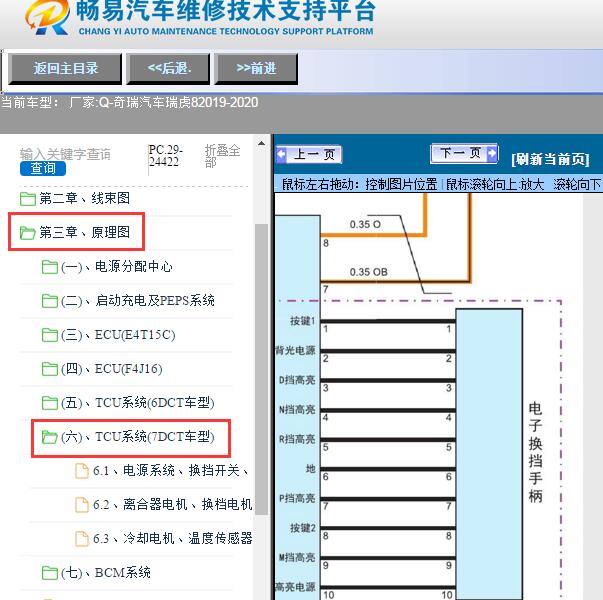
Task: Click the blue 查询 search button
Action: tap(43, 168)
